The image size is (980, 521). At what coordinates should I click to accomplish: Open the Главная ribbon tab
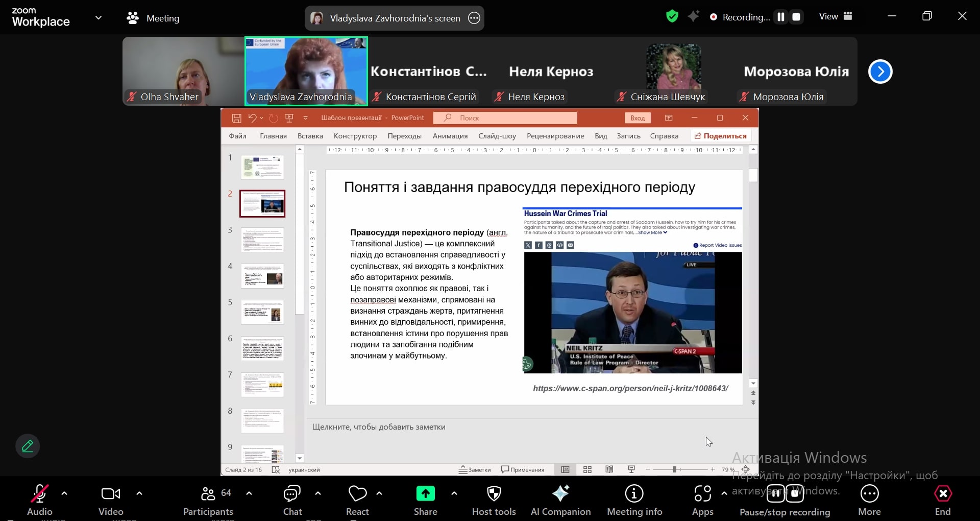pos(273,136)
